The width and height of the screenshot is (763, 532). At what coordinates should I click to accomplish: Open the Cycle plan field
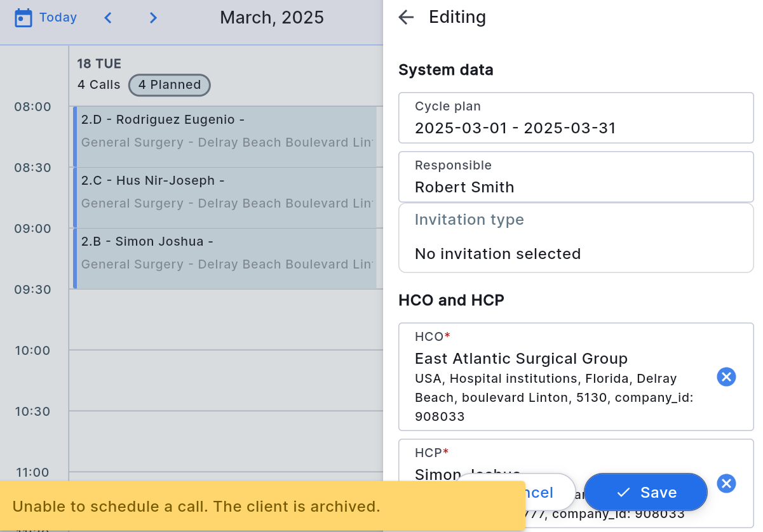pos(576,118)
